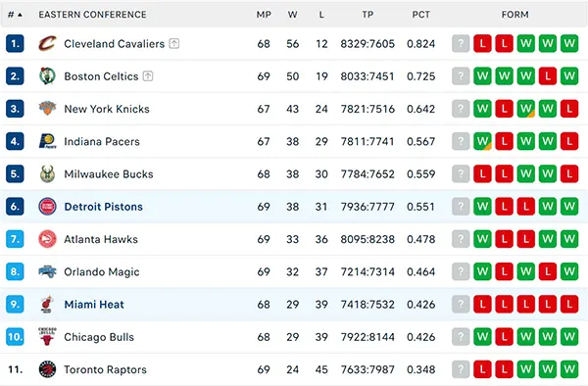The height and width of the screenshot is (386, 588).
Task: Click the Toronto Raptors logo
Action: coord(47,369)
